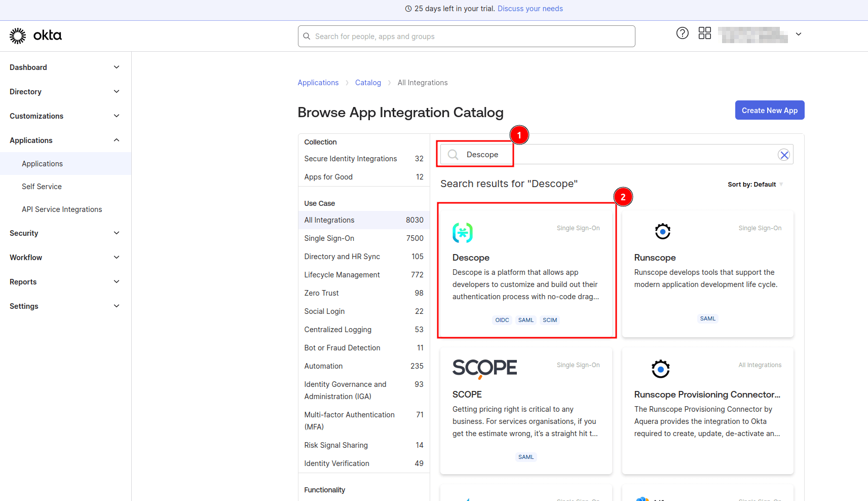The height and width of the screenshot is (501, 868).
Task: Clear the catalog search with X icon
Action: coord(783,155)
